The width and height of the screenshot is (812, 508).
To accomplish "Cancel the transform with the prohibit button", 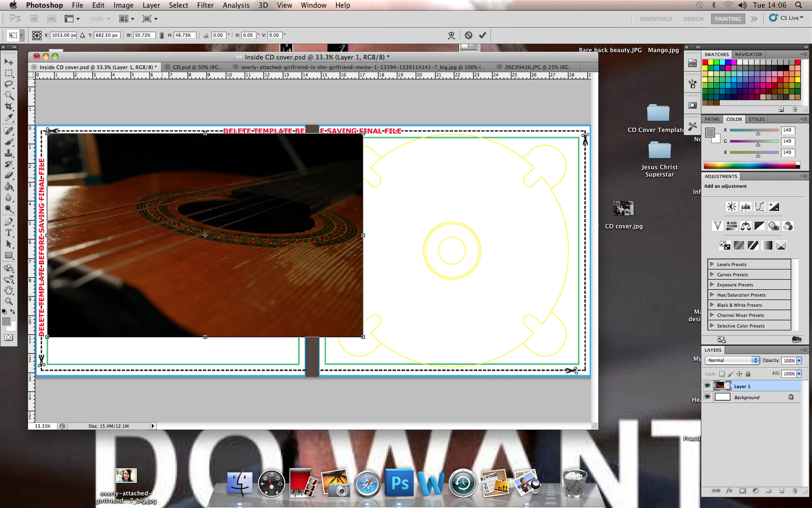I will tap(468, 35).
